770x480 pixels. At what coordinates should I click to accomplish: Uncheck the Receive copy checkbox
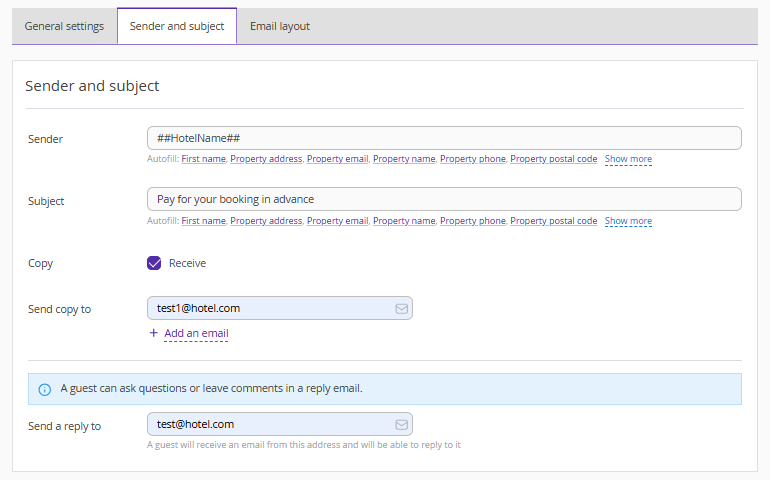click(x=154, y=263)
